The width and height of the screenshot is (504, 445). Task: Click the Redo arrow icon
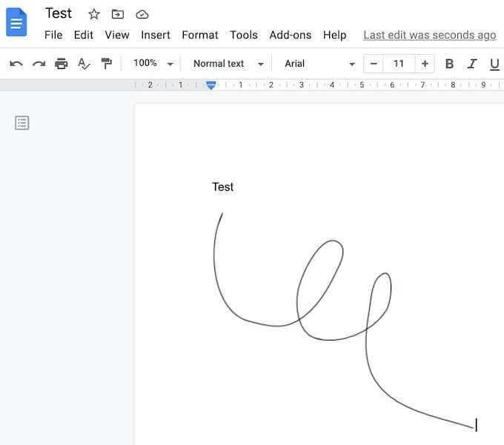click(39, 64)
